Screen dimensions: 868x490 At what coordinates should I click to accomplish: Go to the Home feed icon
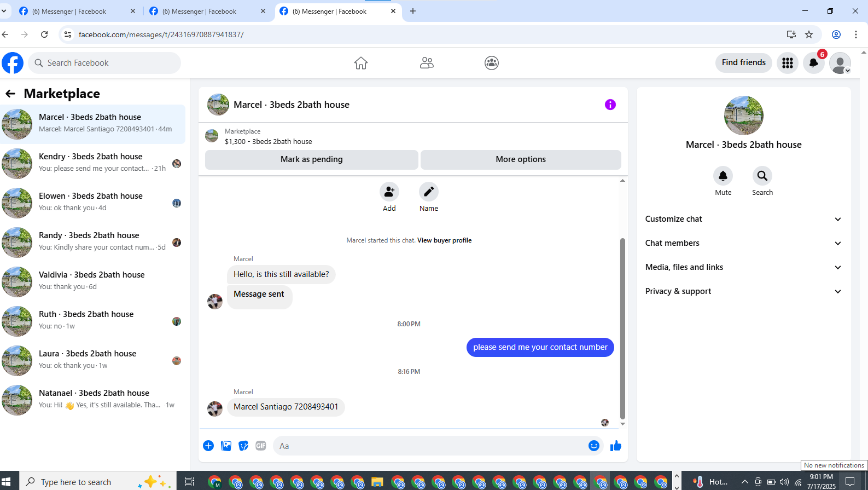pos(361,63)
